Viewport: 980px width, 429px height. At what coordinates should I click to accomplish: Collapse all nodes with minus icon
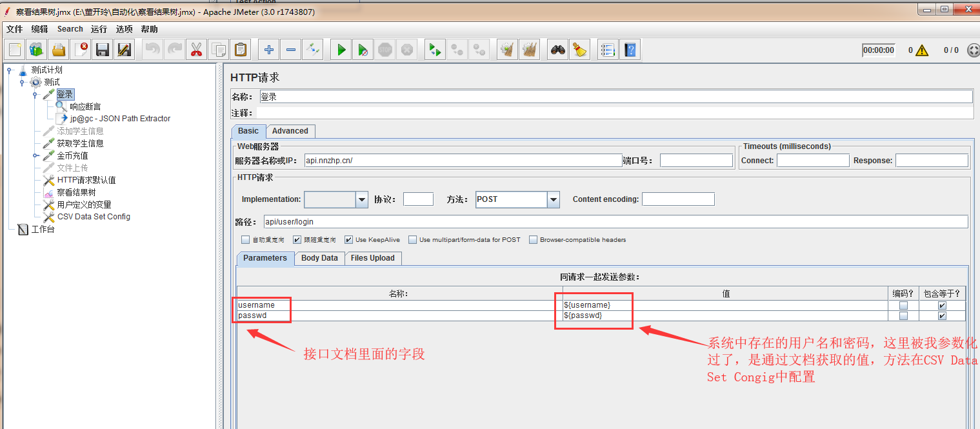pyautogui.click(x=291, y=50)
